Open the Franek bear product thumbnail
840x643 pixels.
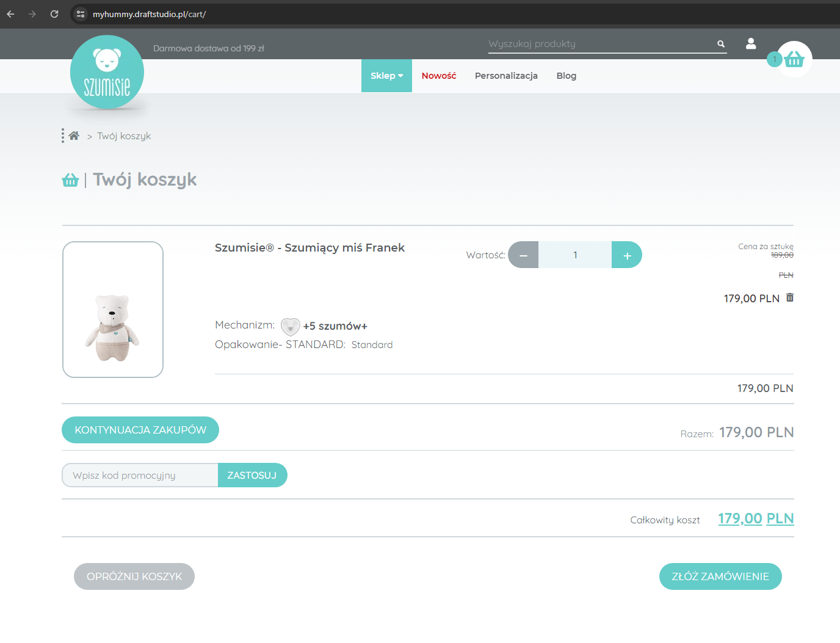(x=113, y=310)
